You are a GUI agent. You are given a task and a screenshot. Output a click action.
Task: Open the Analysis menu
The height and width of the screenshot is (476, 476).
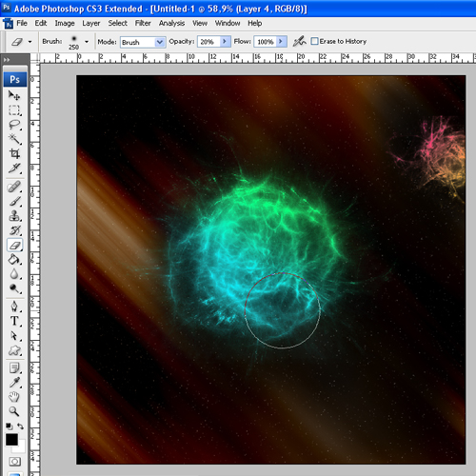tap(171, 23)
